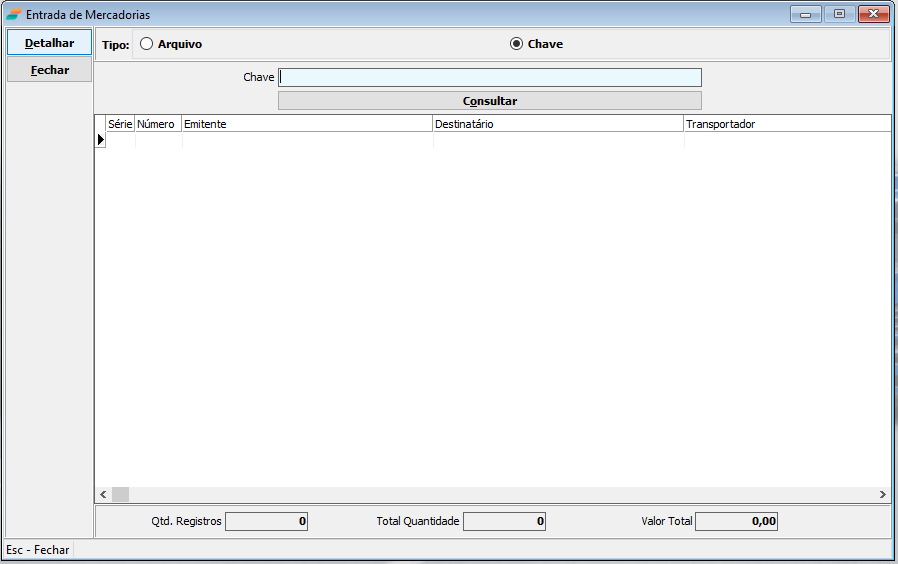Viewport: 898px width, 564px height.
Task: Click the Total Quantidade field
Action: (504, 521)
